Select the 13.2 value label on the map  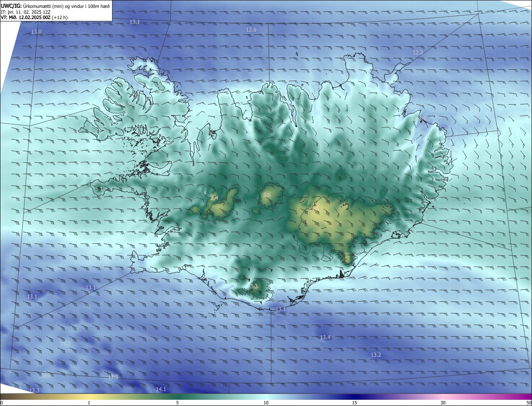pos(376,355)
